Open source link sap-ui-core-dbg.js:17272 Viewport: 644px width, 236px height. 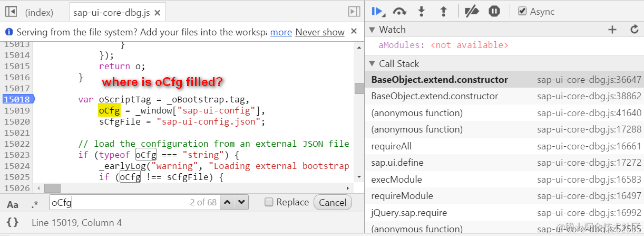(x=589, y=163)
